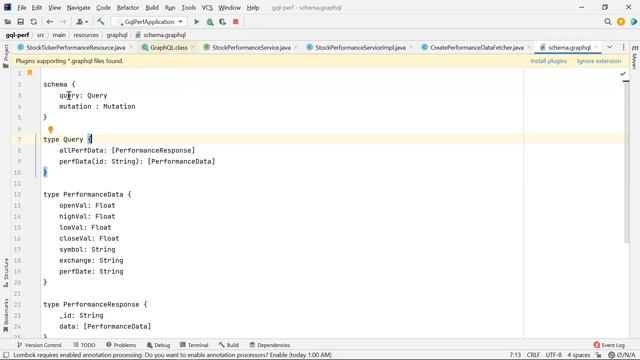Open the Project tool window sidebar

(x=6, y=56)
